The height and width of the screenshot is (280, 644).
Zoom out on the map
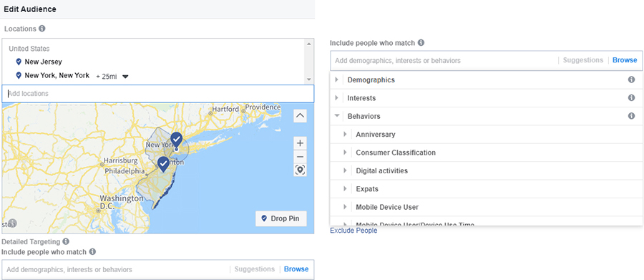301,157
